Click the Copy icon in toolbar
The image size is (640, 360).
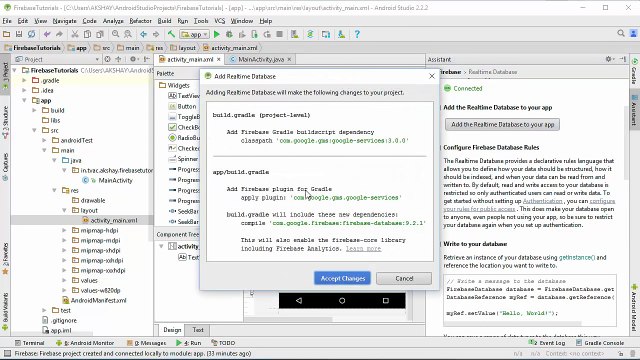pos(87,34)
